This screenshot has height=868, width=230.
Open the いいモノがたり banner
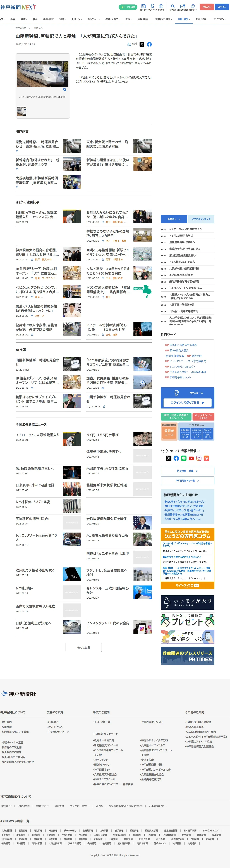click(x=187, y=602)
